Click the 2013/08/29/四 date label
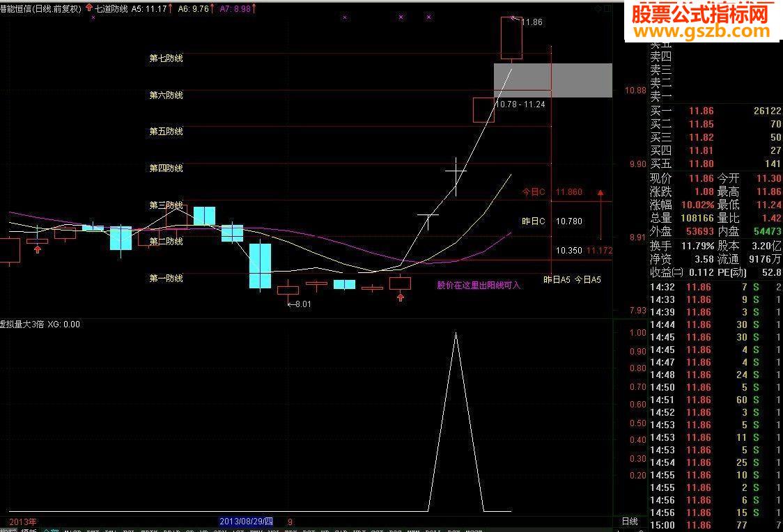This screenshot has height=532, width=783. (246, 522)
